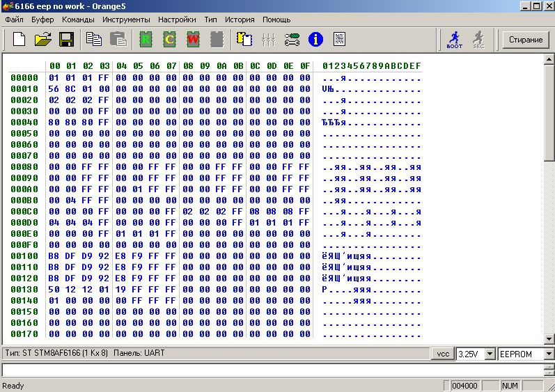Click the NUM status indicator
Image resolution: width=555 pixels, height=392 pixels.
pos(510,386)
